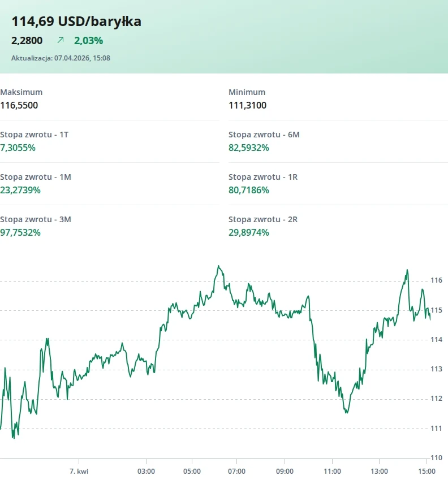
Task: Click the 23,2739% one-month return value
Action: [20, 190]
